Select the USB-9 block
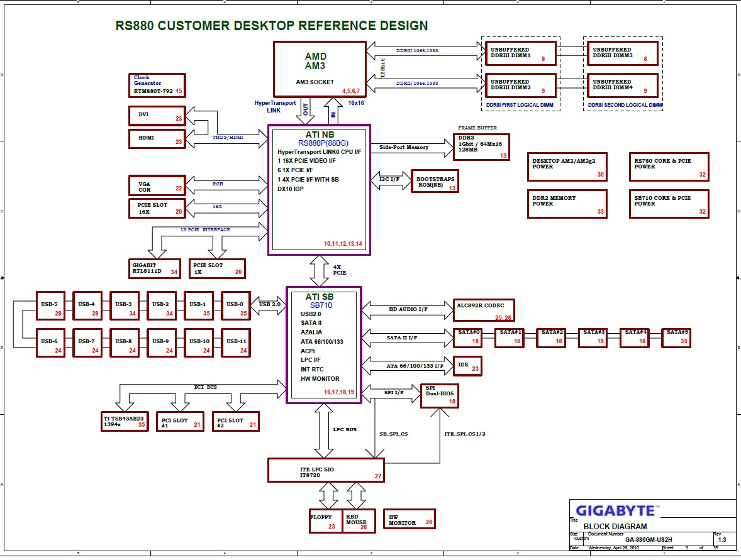 (162, 343)
